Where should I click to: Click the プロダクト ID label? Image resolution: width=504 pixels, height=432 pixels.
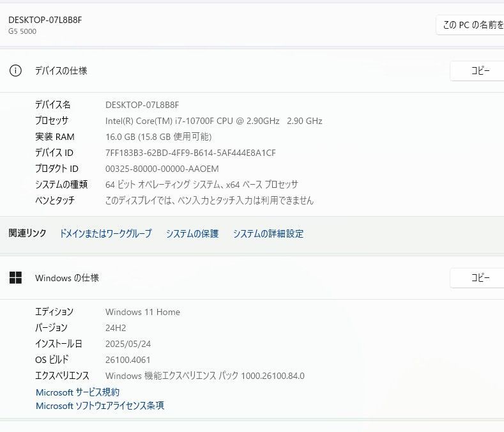tap(57, 169)
